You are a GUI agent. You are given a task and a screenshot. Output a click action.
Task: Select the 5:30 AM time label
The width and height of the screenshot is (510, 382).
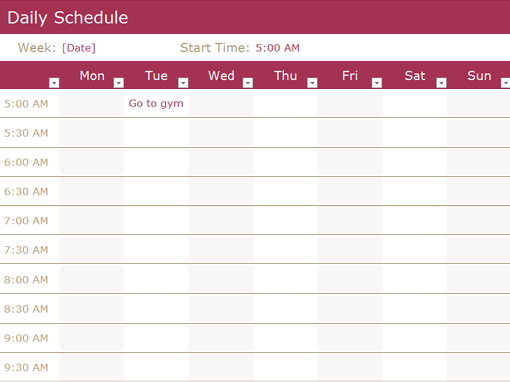[x=26, y=133]
